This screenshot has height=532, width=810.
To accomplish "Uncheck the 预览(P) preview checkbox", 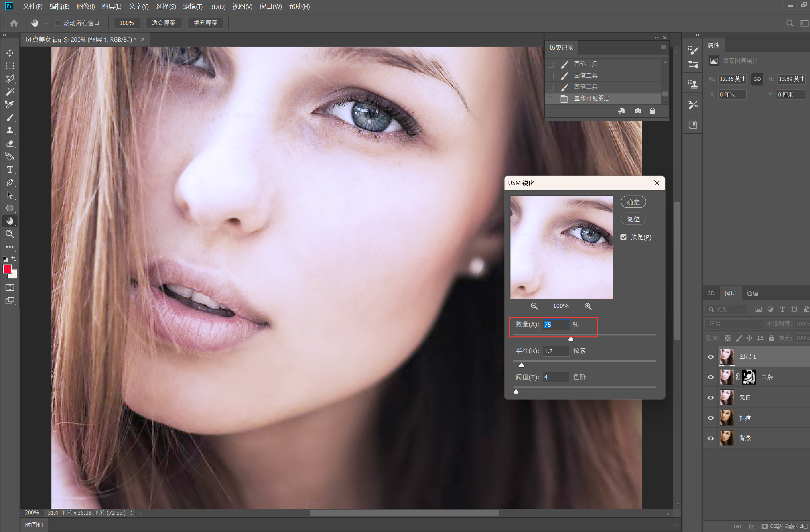I will point(623,237).
